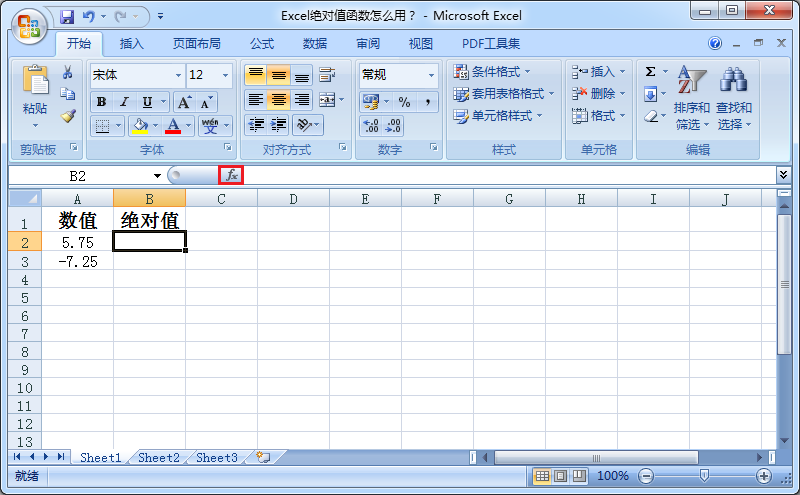This screenshot has width=800, height=495.
Task: Open Excel help question mark
Action: 715,43
